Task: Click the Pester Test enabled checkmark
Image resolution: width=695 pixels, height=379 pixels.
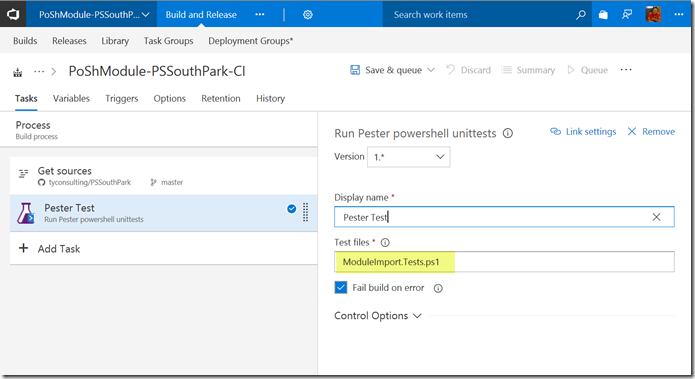Action: (291, 209)
